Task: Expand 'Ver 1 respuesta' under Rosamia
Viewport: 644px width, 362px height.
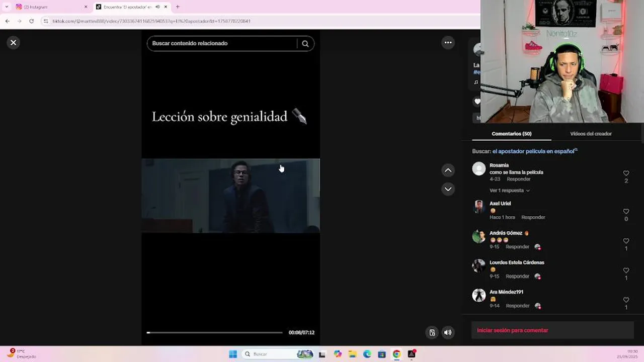Action: coord(509,191)
